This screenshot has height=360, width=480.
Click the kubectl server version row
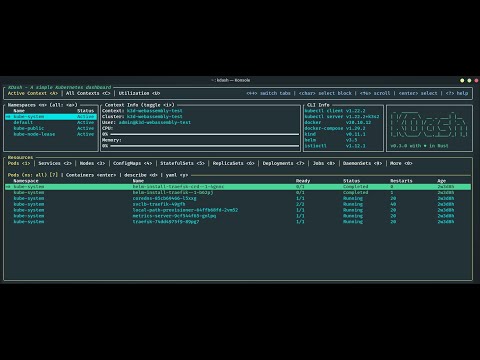[x=342, y=117]
